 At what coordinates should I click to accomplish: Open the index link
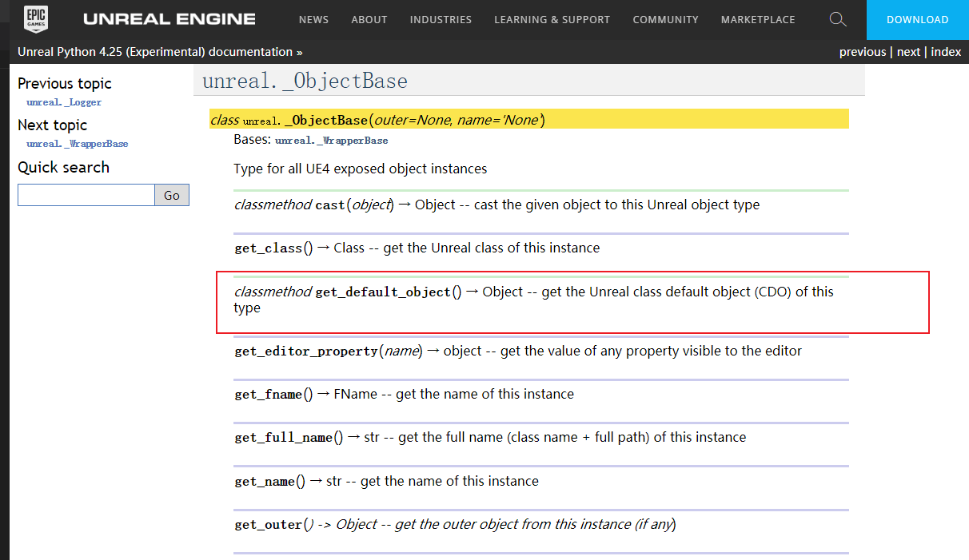(946, 52)
